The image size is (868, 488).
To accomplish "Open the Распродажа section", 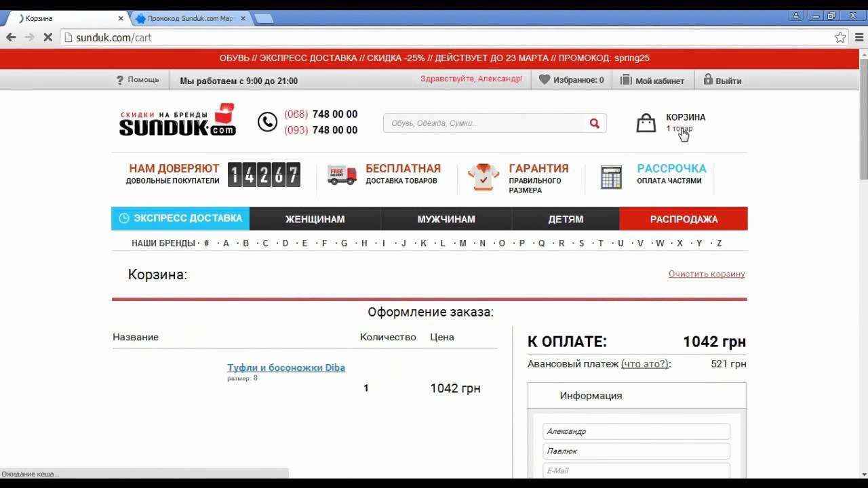I will click(684, 219).
